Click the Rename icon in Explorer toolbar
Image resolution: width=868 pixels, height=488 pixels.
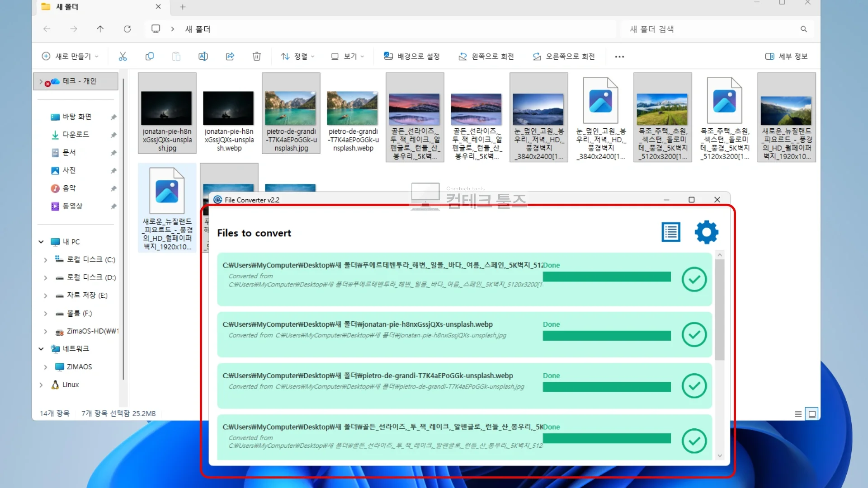click(203, 56)
